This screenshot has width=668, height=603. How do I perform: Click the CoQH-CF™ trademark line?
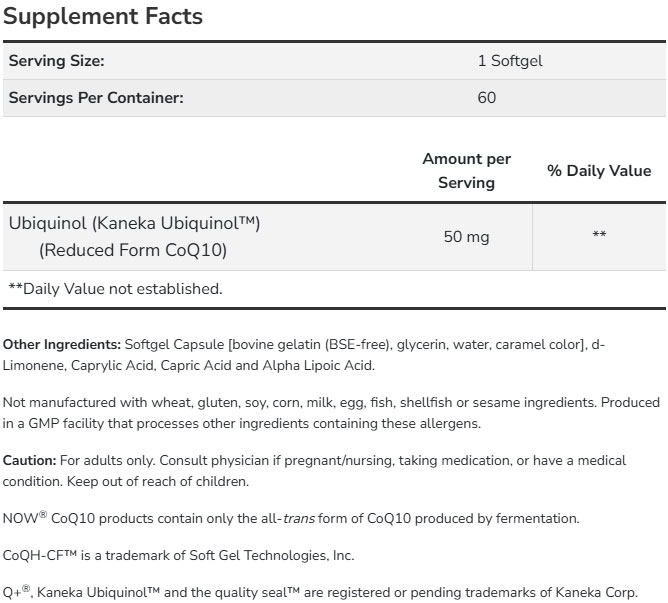pyautogui.click(x=177, y=555)
